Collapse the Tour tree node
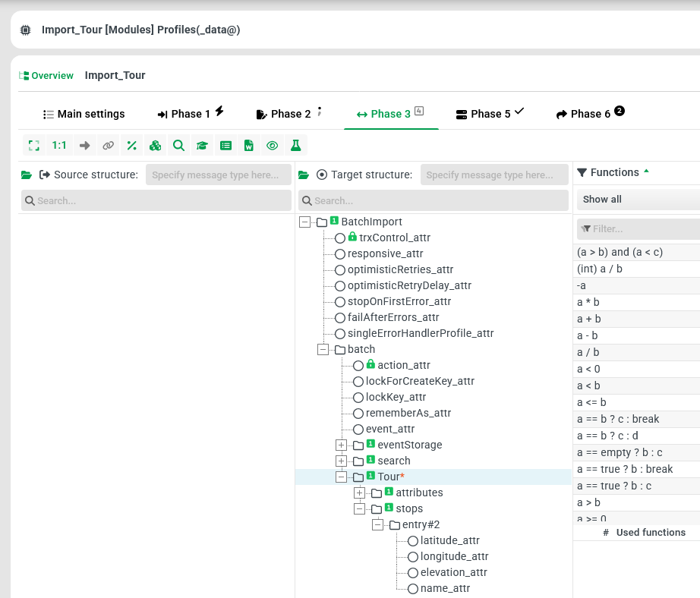 [x=341, y=477]
